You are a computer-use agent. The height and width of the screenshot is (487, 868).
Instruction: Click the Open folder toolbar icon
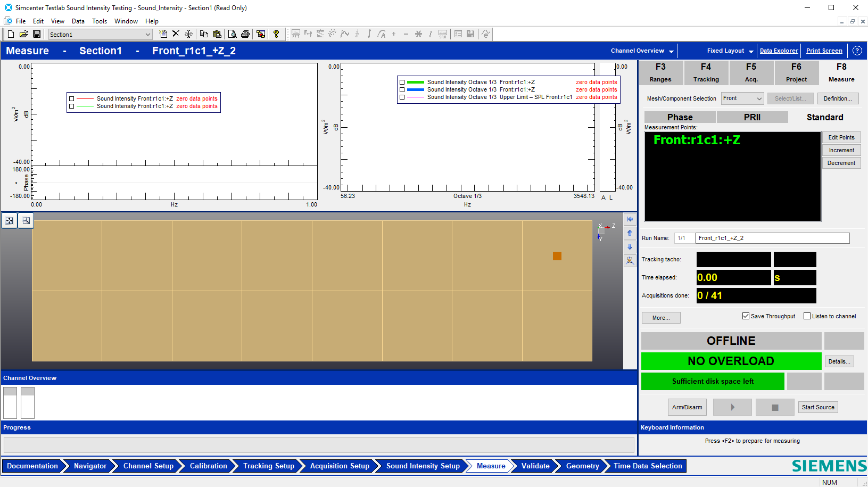tap(23, 34)
